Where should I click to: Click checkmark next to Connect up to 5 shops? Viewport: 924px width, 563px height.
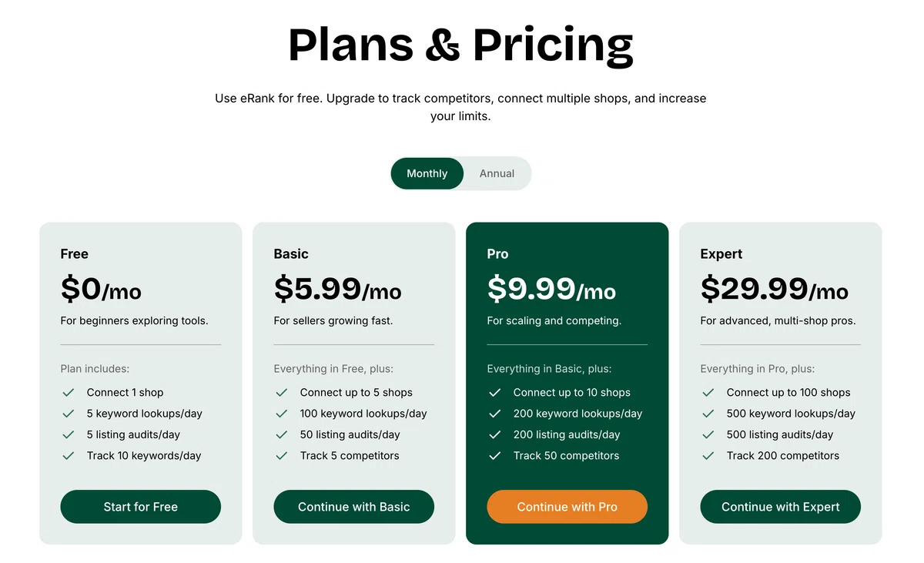click(282, 393)
